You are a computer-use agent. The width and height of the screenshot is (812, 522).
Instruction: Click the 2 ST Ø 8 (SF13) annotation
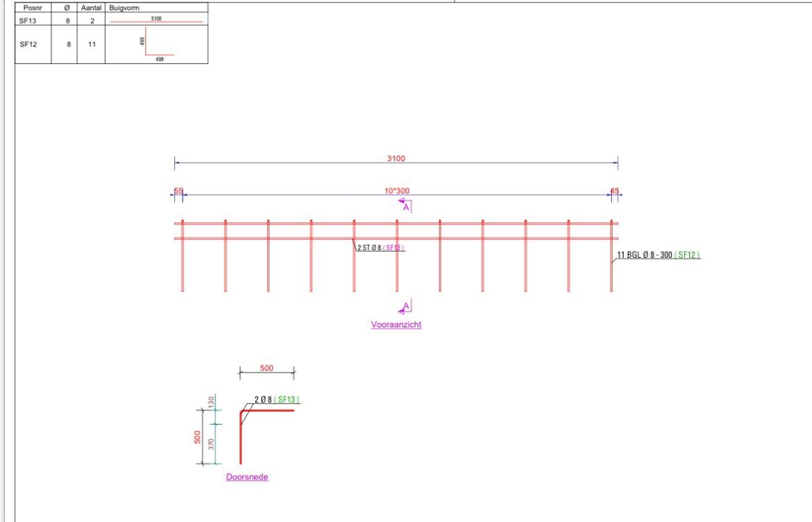pos(381,247)
